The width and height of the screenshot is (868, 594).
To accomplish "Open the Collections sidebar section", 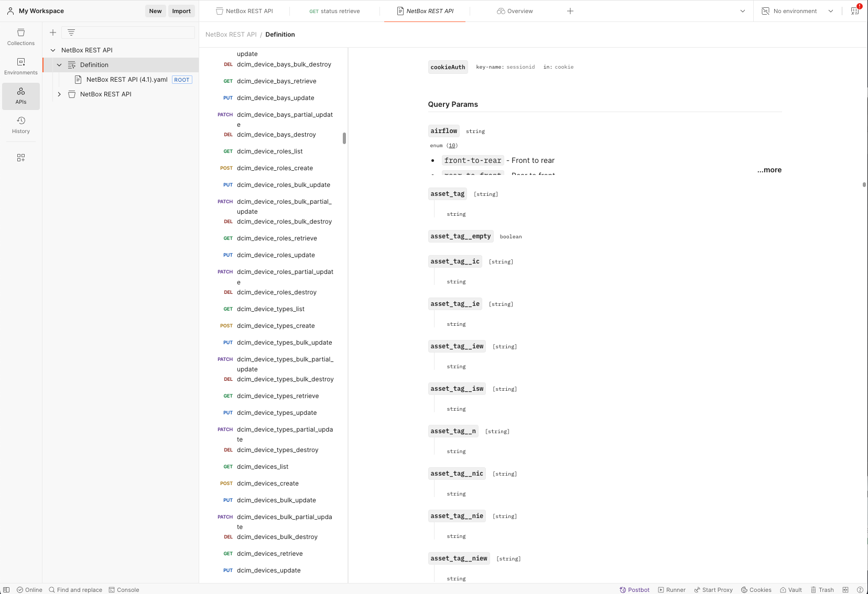I will pyautogui.click(x=21, y=37).
